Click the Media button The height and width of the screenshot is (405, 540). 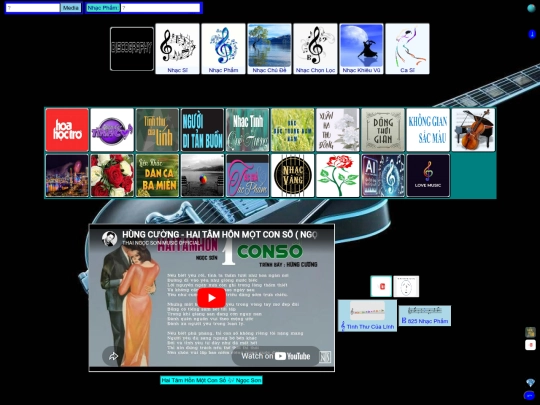[x=71, y=8]
